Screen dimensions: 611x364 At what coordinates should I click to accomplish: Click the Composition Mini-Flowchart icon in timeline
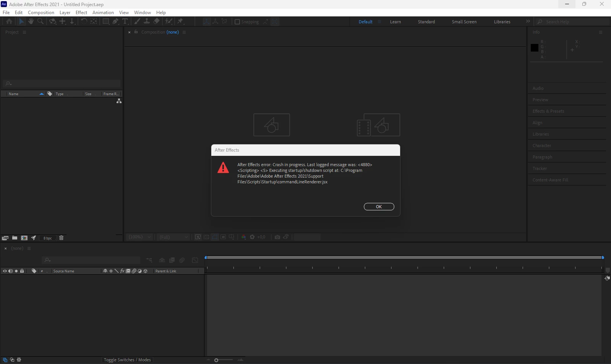click(x=149, y=260)
